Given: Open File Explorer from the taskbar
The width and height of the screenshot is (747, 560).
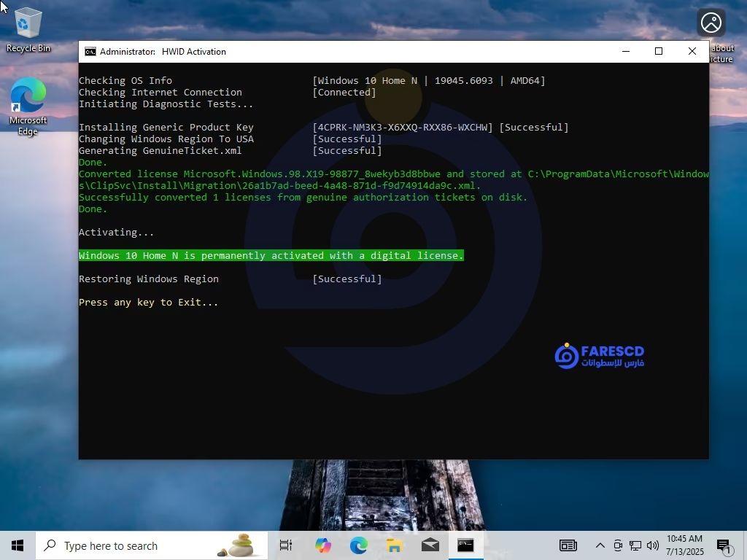Looking at the screenshot, I should click(x=394, y=545).
